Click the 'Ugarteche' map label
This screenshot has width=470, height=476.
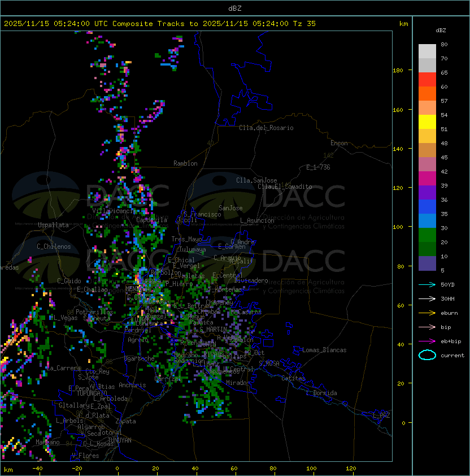(x=140, y=358)
